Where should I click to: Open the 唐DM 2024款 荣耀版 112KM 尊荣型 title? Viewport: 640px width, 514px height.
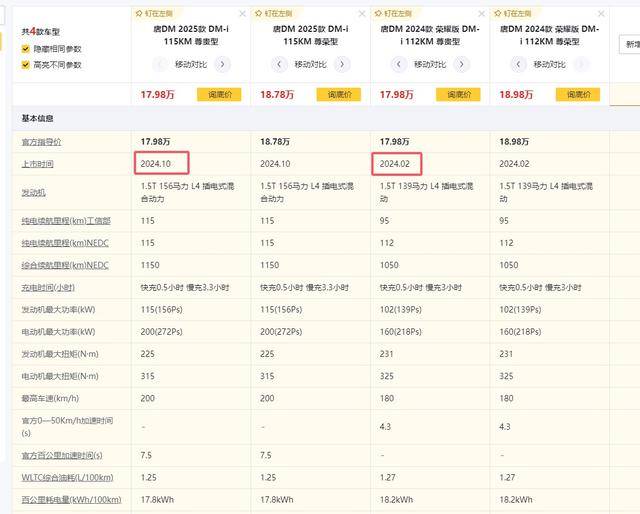click(549, 35)
